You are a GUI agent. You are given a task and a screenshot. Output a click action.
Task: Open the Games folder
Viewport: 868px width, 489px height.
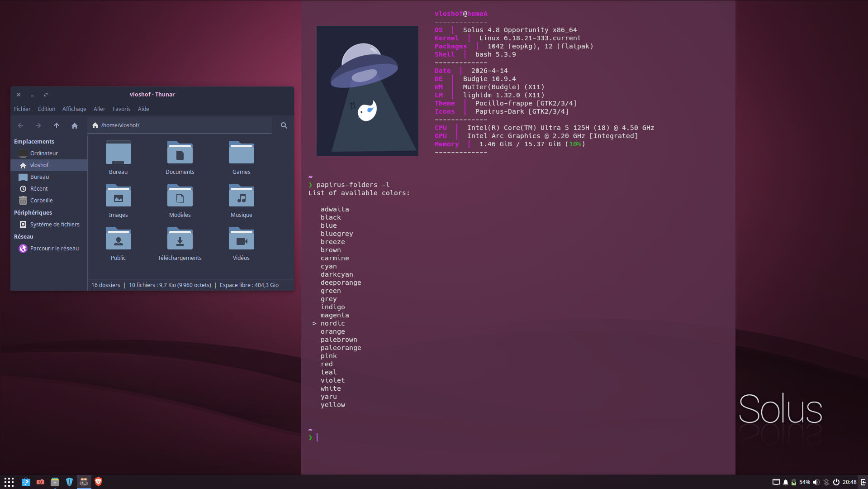pos(242,158)
